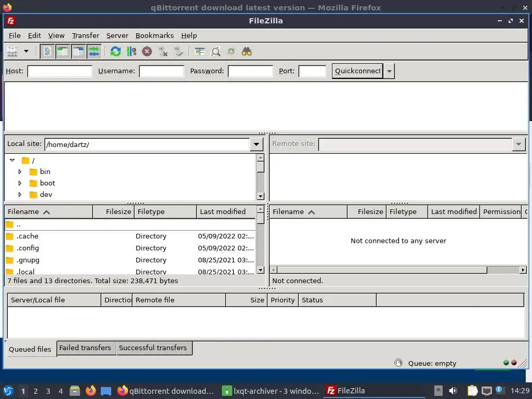
Task: Focus the Host input field
Action: tap(60, 71)
